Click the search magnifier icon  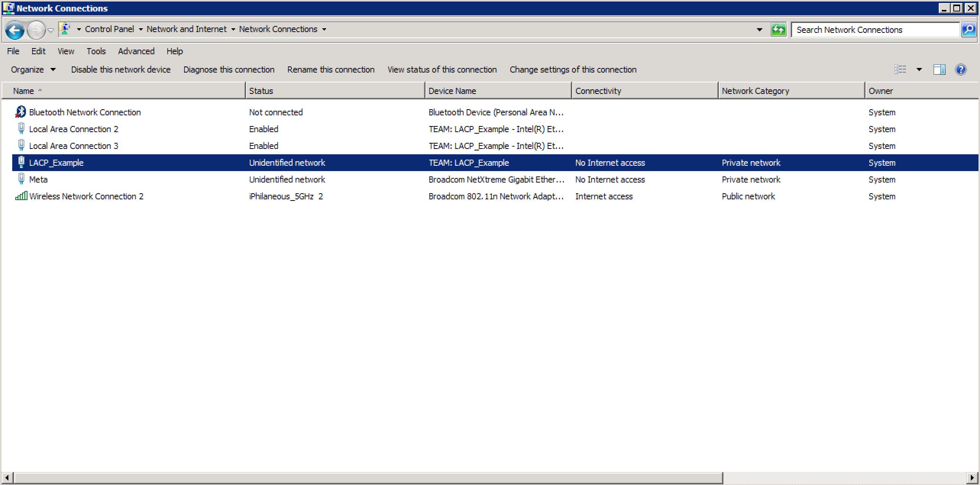click(x=968, y=30)
